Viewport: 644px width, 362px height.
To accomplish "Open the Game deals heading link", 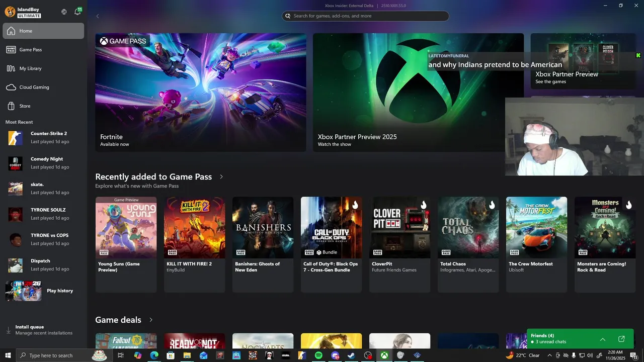I will coord(118,320).
